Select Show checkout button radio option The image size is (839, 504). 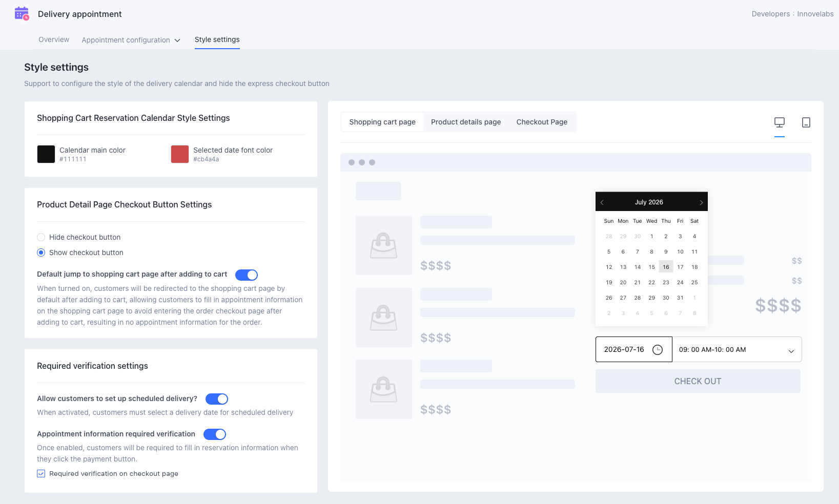pos(41,253)
